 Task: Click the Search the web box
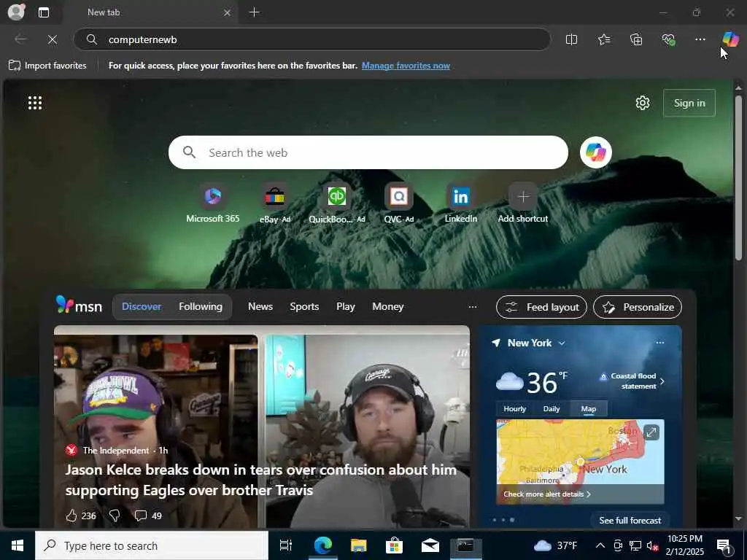368,152
